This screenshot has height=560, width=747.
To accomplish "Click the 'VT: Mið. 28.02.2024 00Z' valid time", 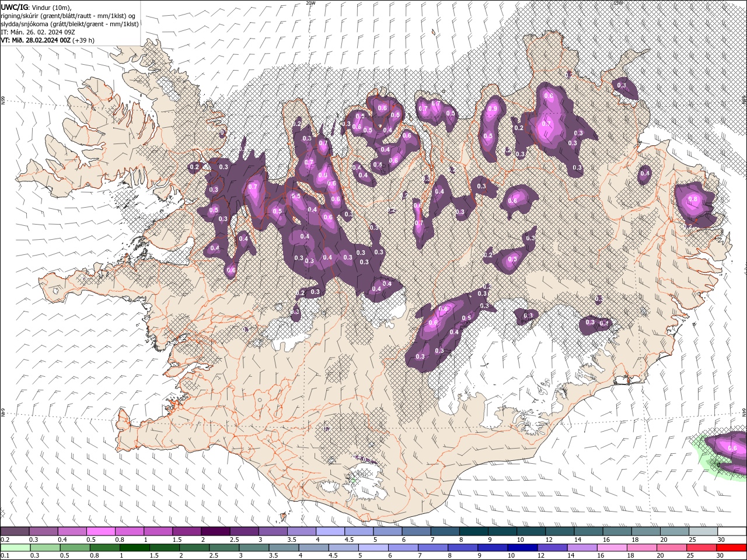I will click(36, 40).
